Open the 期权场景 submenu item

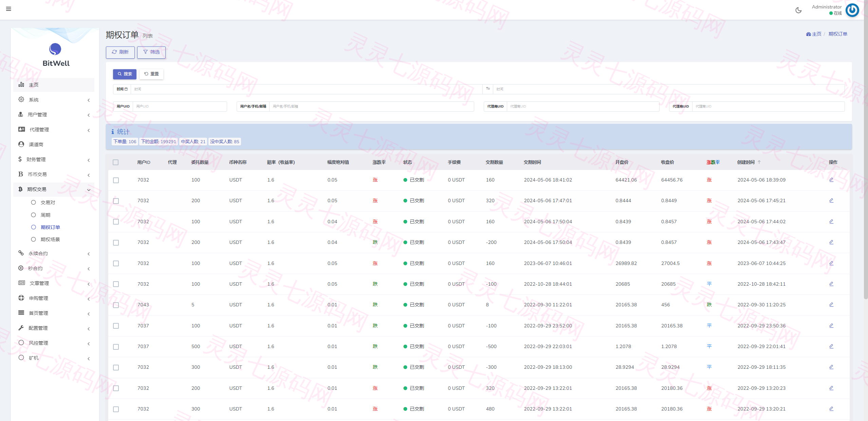50,240
